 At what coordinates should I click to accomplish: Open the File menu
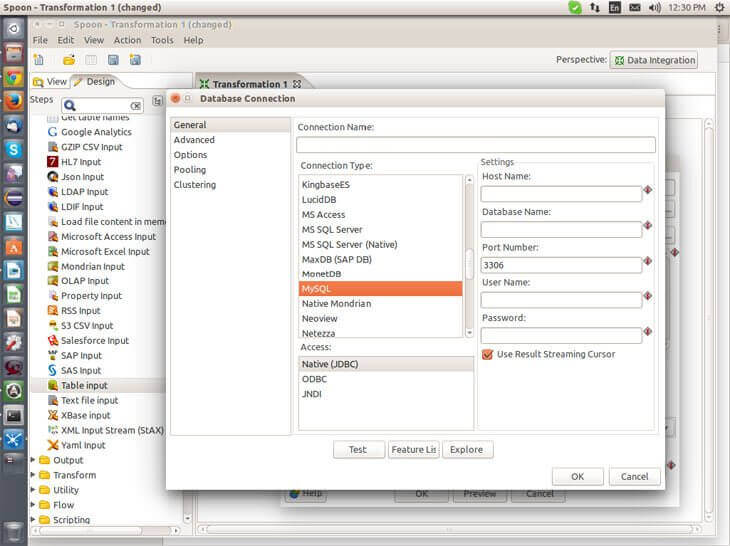pyautogui.click(x=40, y=40)
